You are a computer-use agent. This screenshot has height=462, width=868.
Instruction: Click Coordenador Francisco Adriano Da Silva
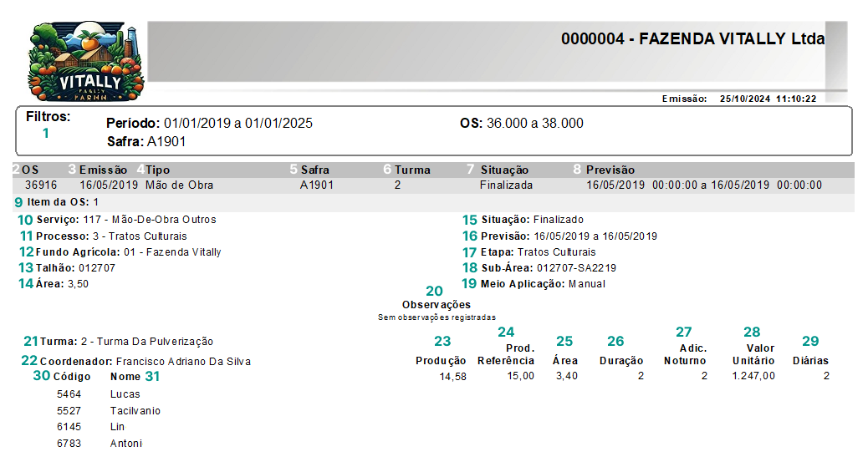pos(146,362)
